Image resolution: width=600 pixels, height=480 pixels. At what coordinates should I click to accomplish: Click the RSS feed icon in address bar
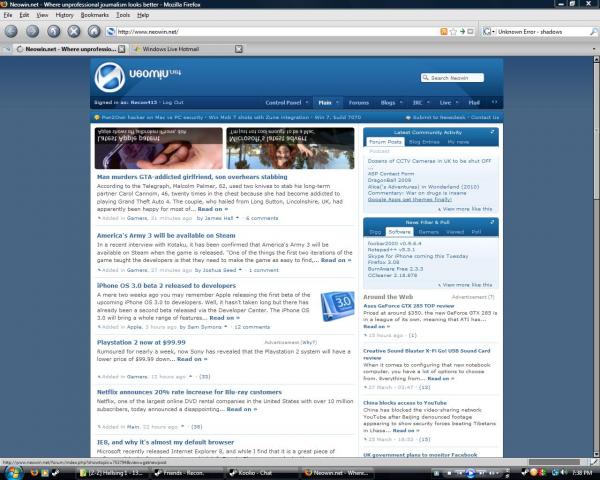444,32
